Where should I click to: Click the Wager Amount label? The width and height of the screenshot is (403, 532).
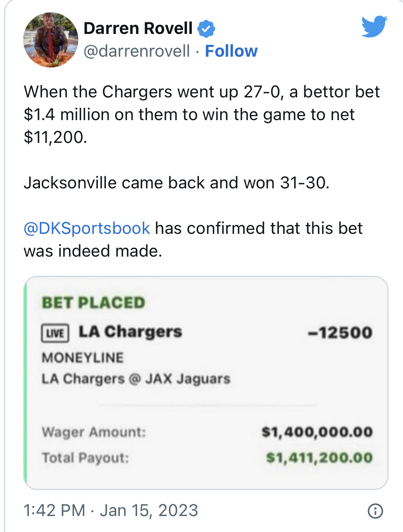pyautogui.click(x=94, y=432)
